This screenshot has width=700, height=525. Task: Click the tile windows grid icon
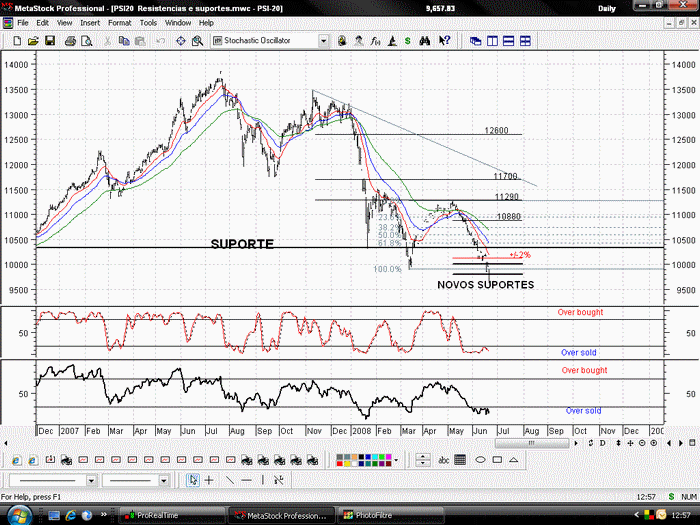(x=525, y=41)
